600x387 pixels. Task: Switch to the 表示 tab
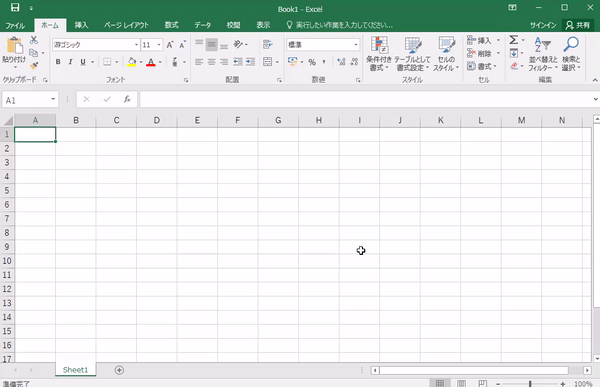click(x=263, y=25)
